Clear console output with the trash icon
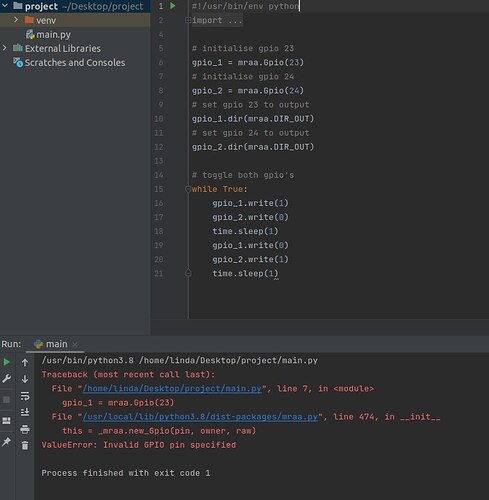This screenshot has height=500, width=489. (25, 445)
